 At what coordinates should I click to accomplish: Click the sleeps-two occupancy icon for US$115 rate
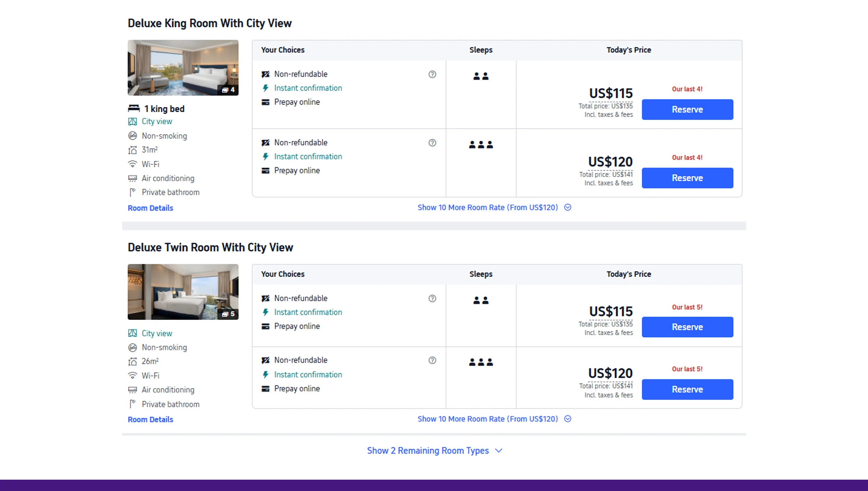point(481,76)
